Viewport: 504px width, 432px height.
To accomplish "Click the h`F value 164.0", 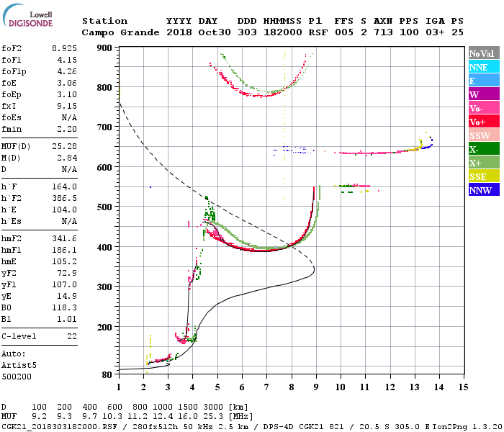I will [64, 186].
